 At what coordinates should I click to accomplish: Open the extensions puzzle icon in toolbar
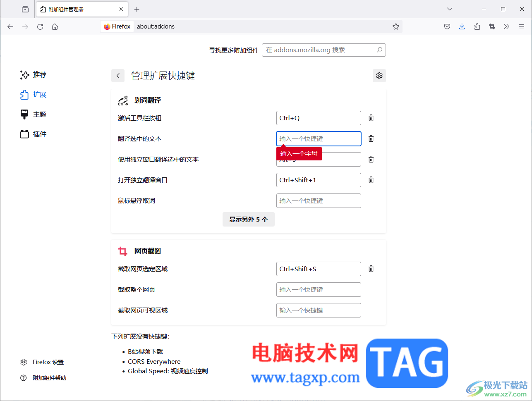click(477, 26)
